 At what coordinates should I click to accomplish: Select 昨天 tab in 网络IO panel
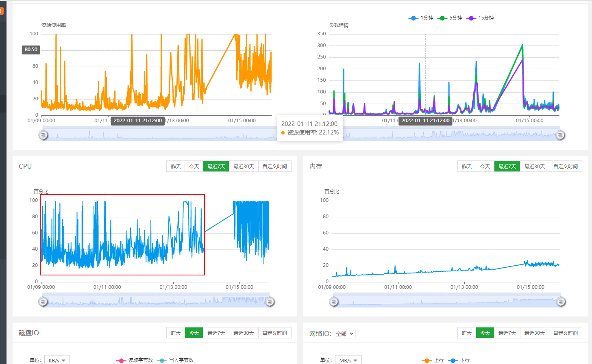[467, 333]
